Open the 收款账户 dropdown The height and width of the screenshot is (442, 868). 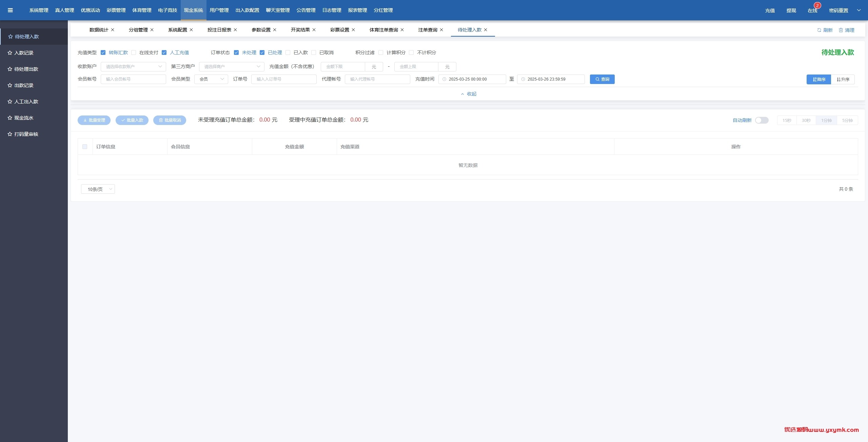[x=133, y=67]
